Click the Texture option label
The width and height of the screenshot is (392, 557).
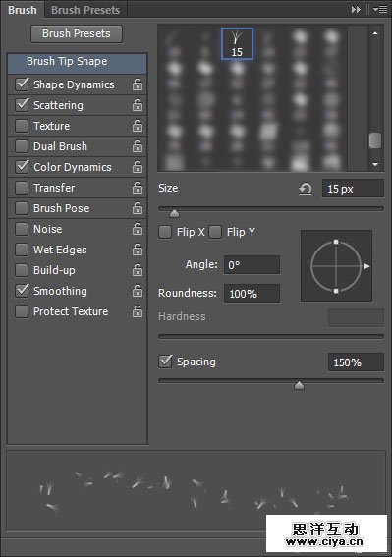pos(51,126)
